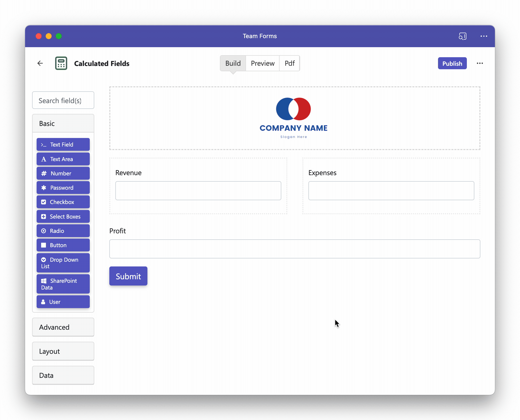Open the ellipsis menu beside Publish
520x420 pixels.
[480, 63]
